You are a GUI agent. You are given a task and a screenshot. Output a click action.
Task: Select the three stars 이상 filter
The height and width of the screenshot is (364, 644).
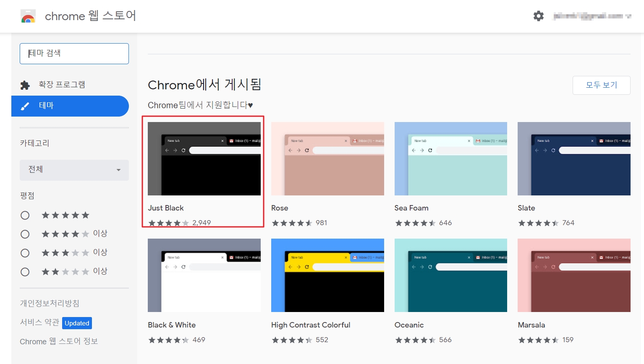point(25,253)
